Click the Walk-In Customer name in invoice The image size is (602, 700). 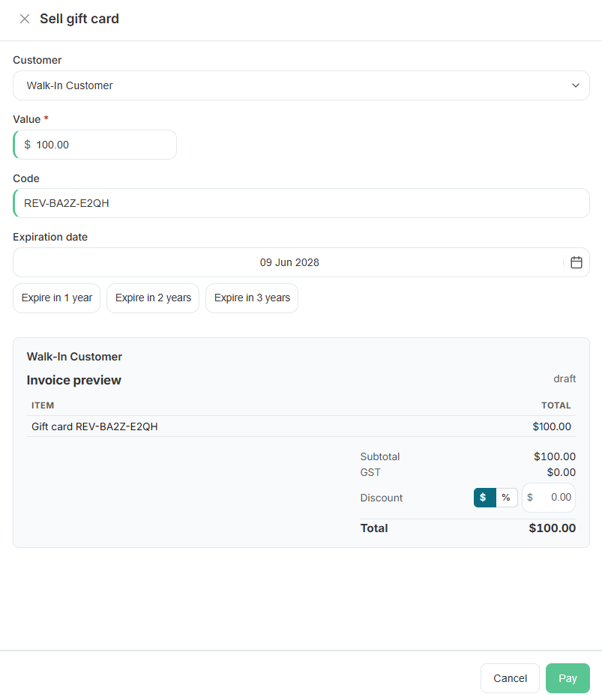point(74,357)
